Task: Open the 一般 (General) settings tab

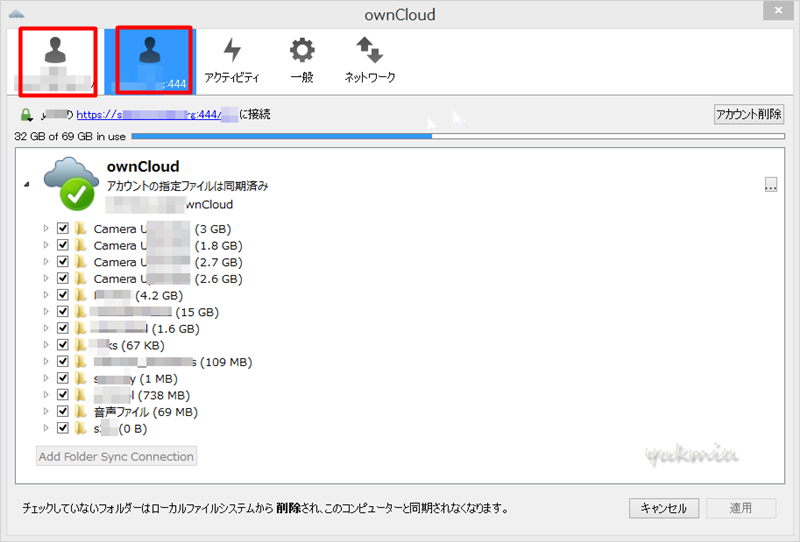Action: click(302, 61)
